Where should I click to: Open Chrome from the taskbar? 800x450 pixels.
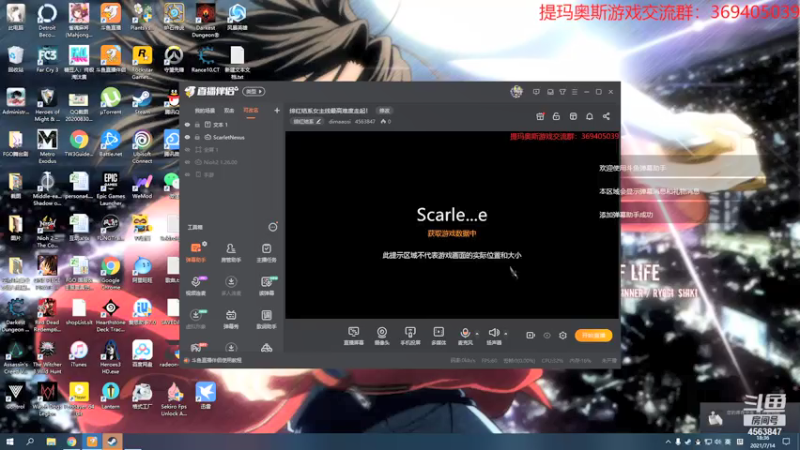[x=71, y=442]
